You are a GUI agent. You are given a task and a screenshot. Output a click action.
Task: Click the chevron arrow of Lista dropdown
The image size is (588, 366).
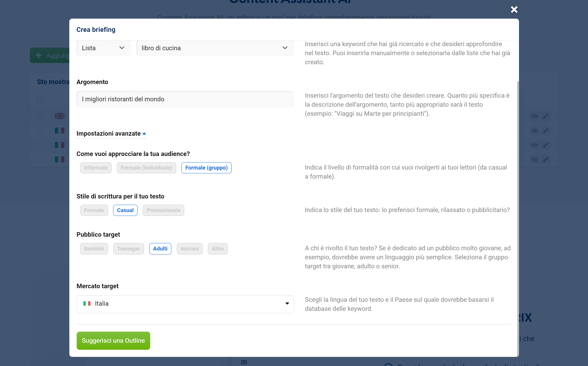(x=122, y=48)
